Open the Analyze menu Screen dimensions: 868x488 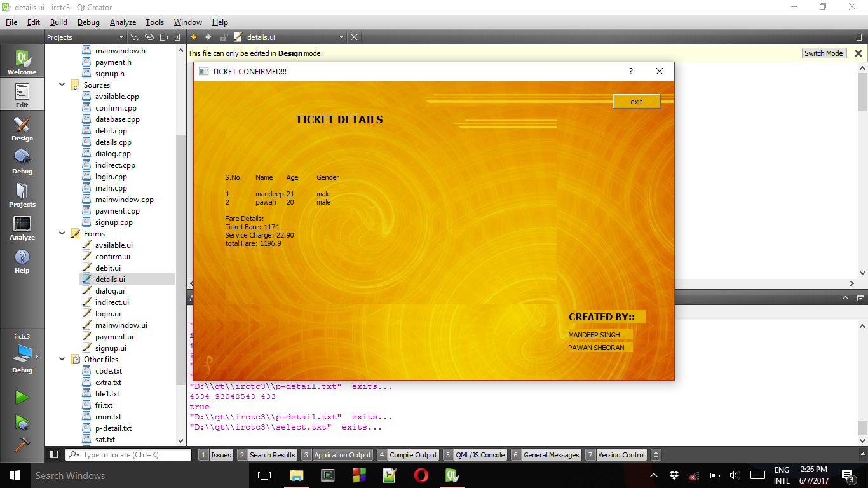(123, 22)
